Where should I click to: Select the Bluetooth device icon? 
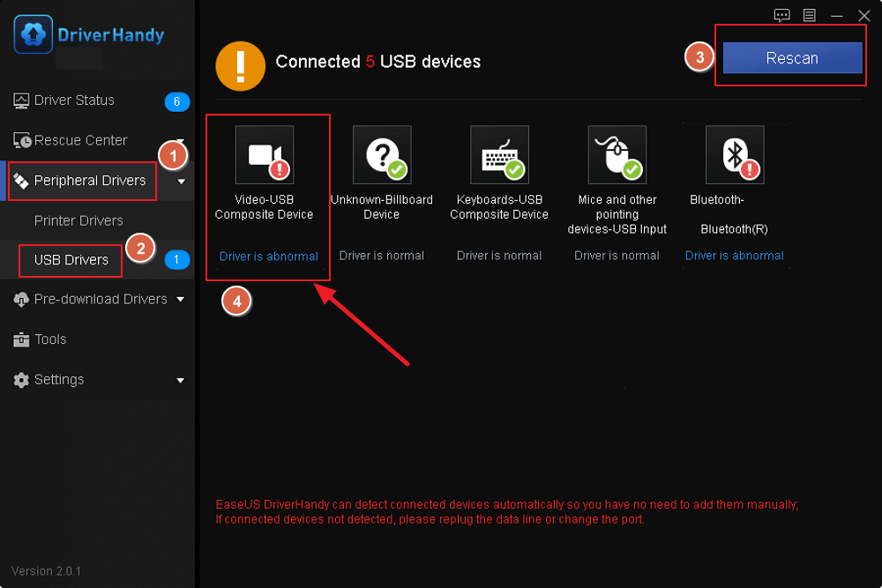pyautogui.click(x=735, y=154)
